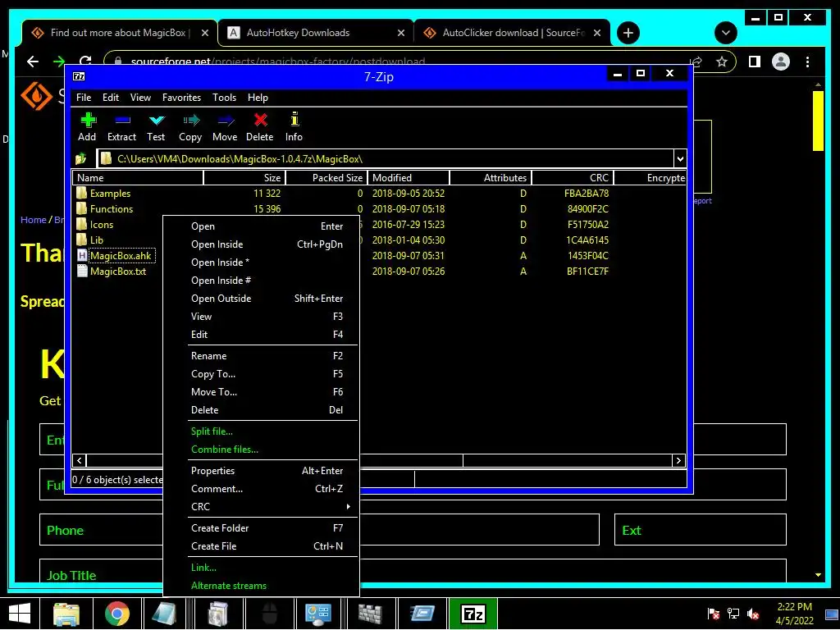The image size is (840, 630).
Task: Click the MagicBox.txt file icon
Action: (x=82, y=271)
